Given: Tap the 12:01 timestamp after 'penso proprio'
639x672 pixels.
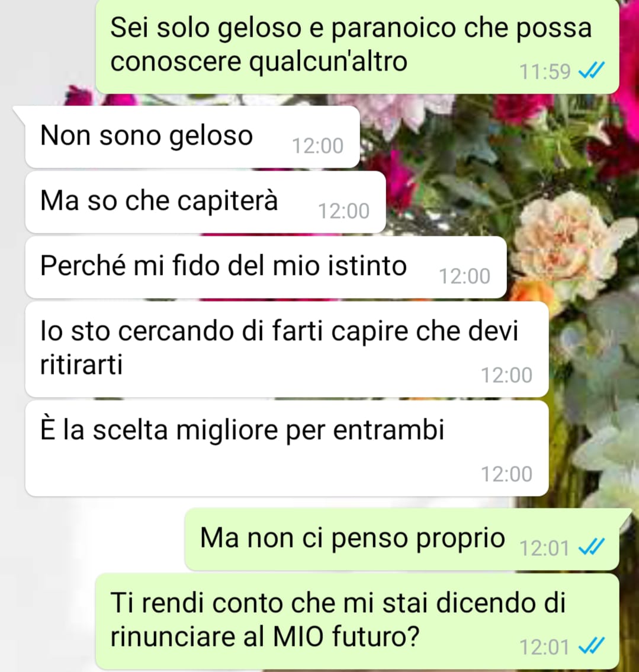Looking at the screenshot, I should (x=545, y=548).
